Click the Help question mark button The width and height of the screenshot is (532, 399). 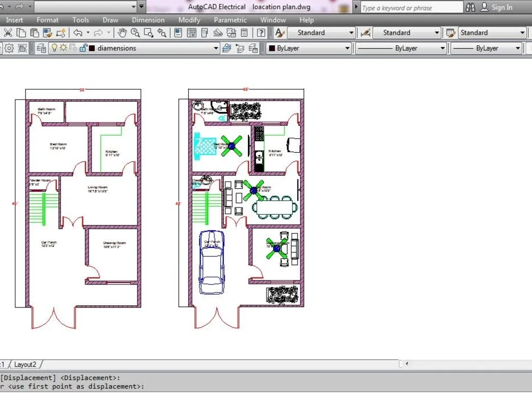260,32
